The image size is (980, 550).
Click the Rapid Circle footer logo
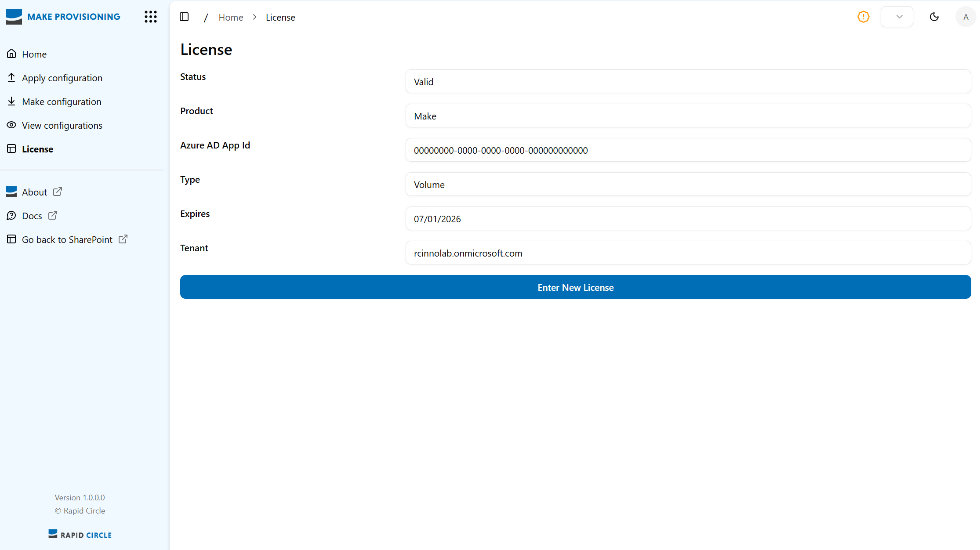tap(80, 535)
